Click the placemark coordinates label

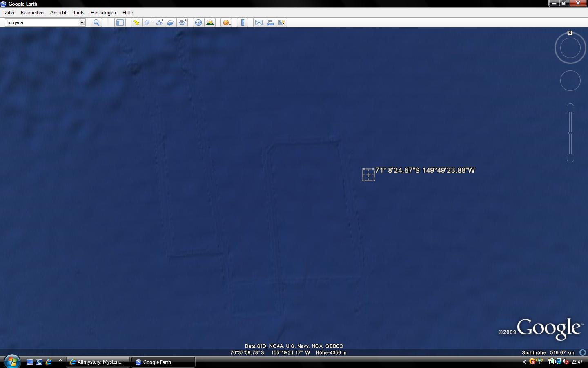[425, 170]
